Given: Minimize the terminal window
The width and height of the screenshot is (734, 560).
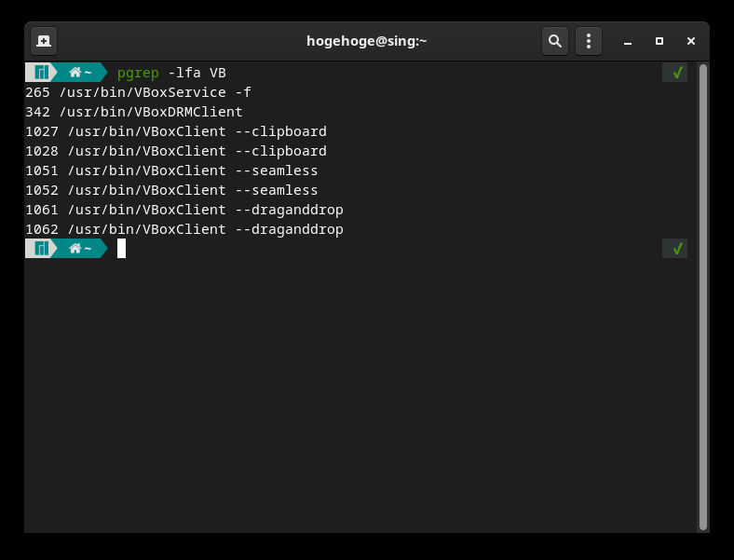Looking at the screenshot, I should click(x=628, y=41).
